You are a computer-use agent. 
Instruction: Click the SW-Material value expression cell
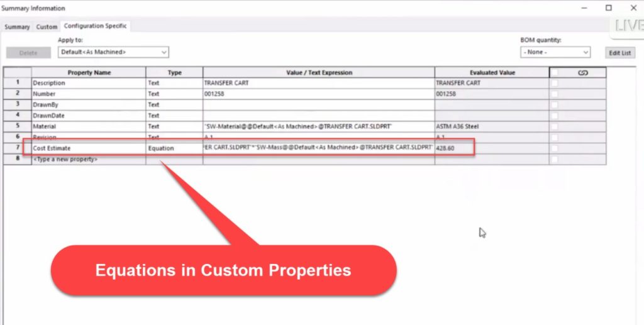(x=319, y=126)
